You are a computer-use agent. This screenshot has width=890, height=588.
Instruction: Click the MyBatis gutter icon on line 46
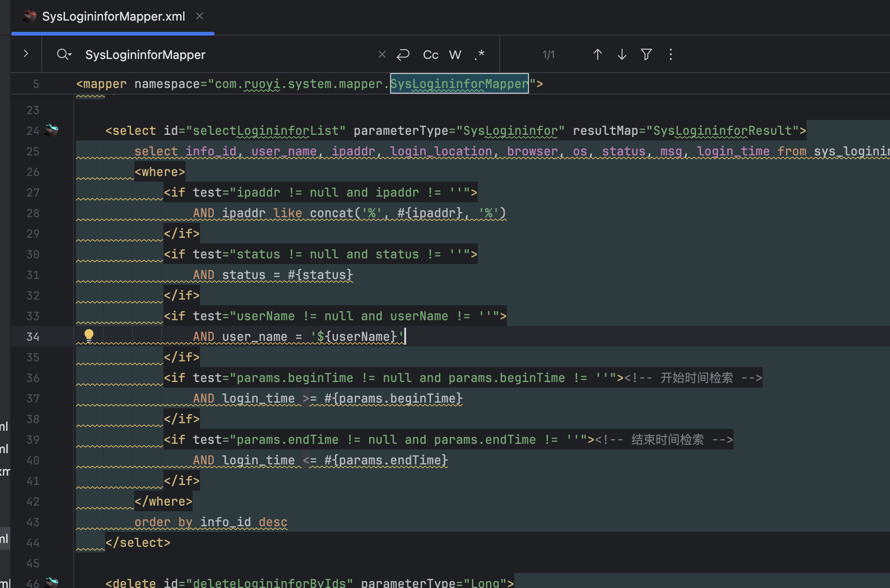point(52,582)
